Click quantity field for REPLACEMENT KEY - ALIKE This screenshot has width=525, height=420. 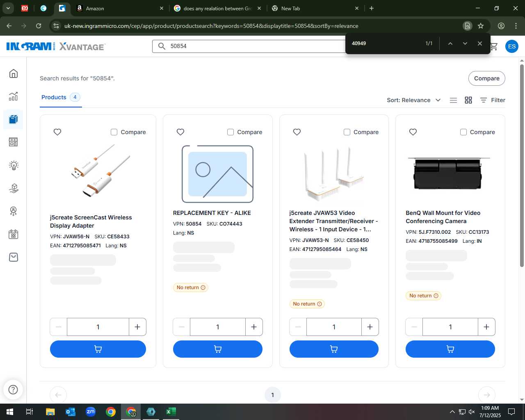click(218, 327)
